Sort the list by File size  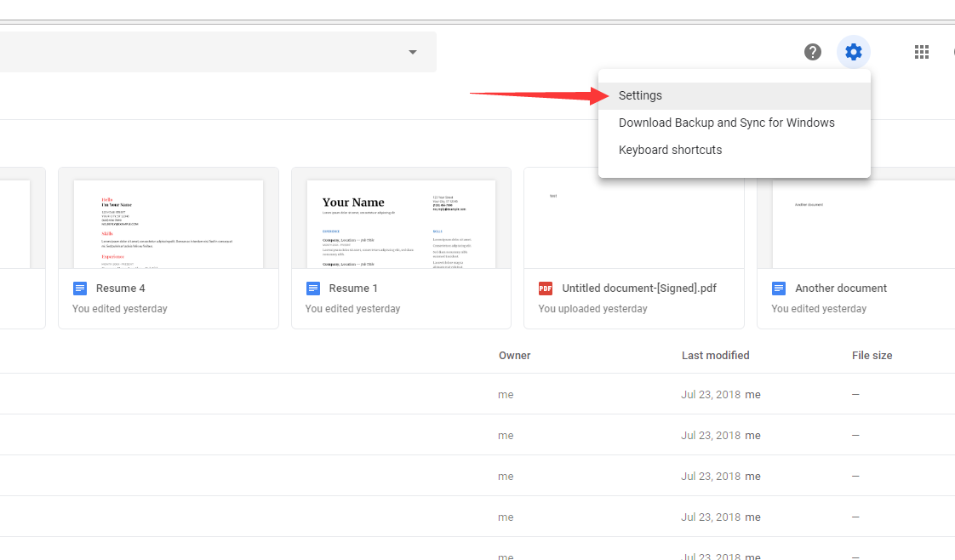pos(872,355)
